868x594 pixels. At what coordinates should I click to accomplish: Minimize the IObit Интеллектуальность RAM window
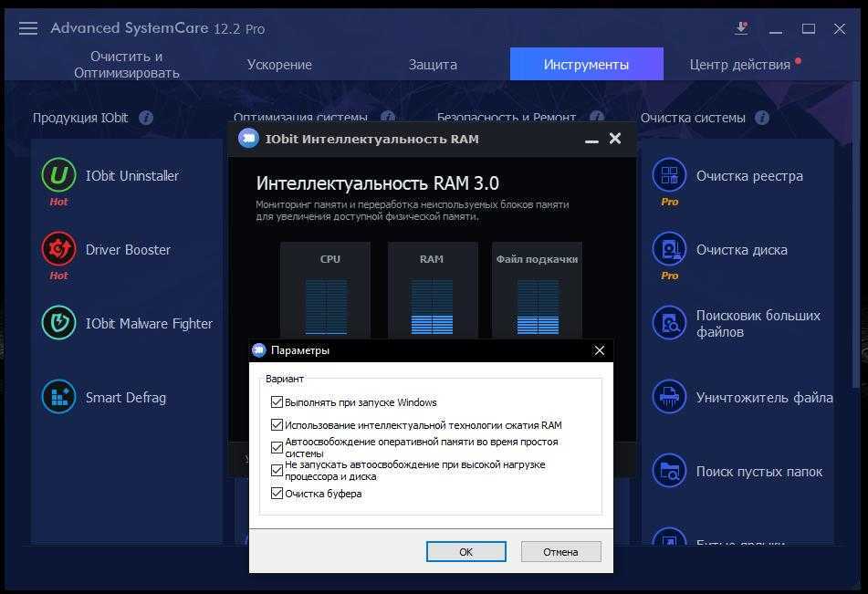[591, 140]
